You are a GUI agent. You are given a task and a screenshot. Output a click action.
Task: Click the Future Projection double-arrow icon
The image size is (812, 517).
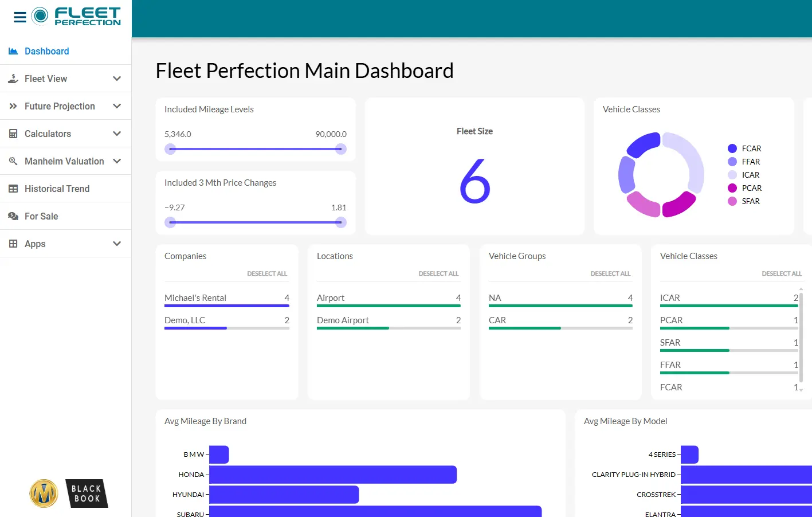13,106
